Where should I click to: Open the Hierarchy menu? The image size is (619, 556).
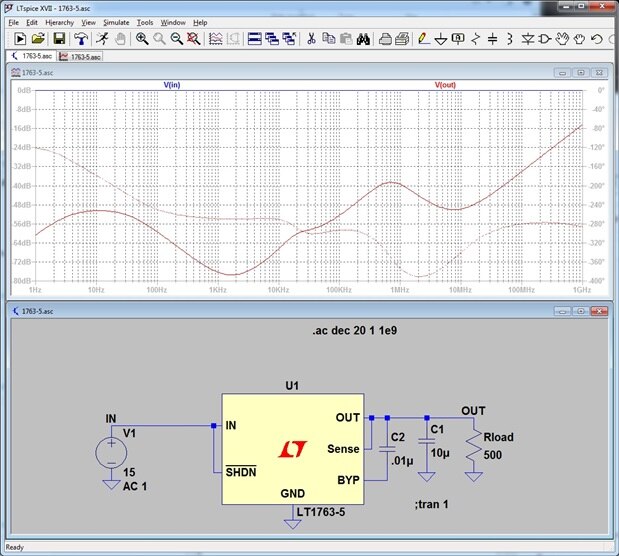click(59, 21)
